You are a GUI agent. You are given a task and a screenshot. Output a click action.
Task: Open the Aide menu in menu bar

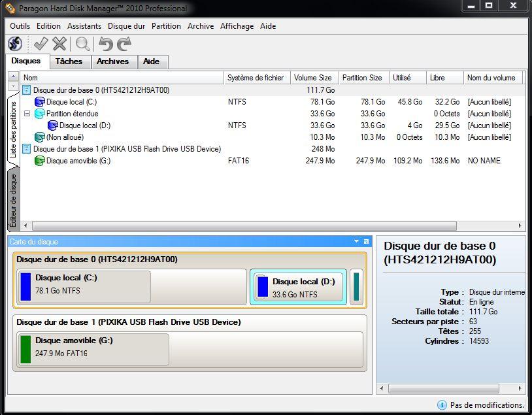(268, 26)
